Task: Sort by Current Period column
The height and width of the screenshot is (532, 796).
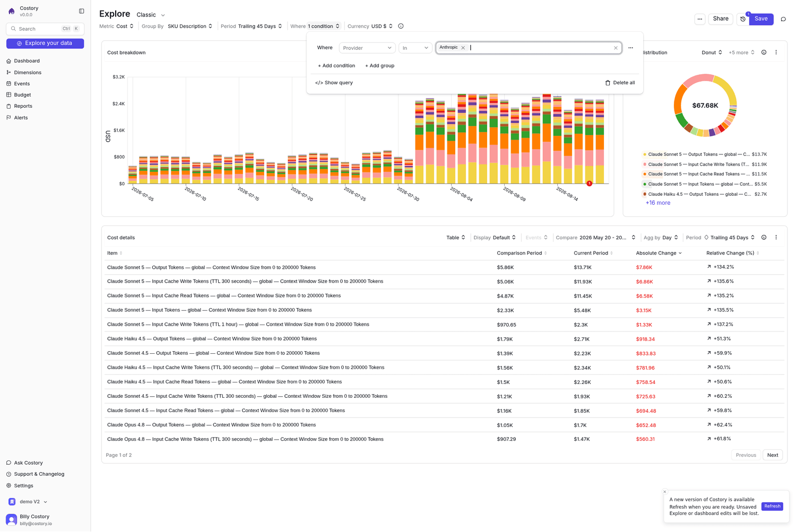Action: [593, 253]
